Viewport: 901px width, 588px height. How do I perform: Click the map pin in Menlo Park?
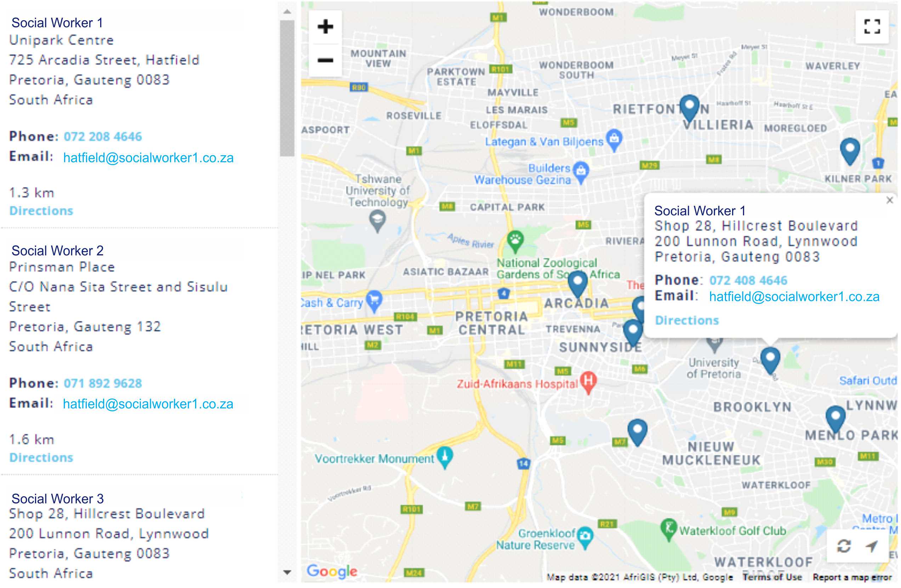(x=835, y=418)
